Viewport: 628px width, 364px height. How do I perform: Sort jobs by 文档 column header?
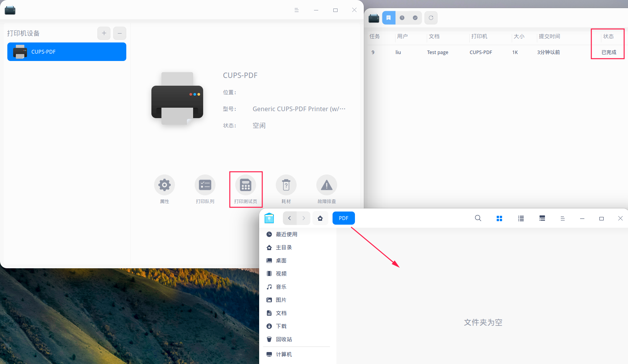pyautogui.click(x=434, y=36)
